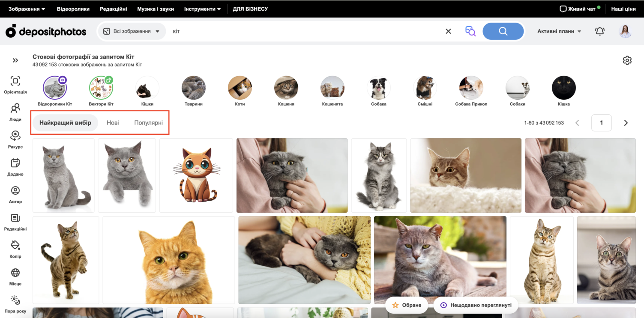Open the top-bar Редакційні menu item
644x318 pixels.
pos(113,9)
